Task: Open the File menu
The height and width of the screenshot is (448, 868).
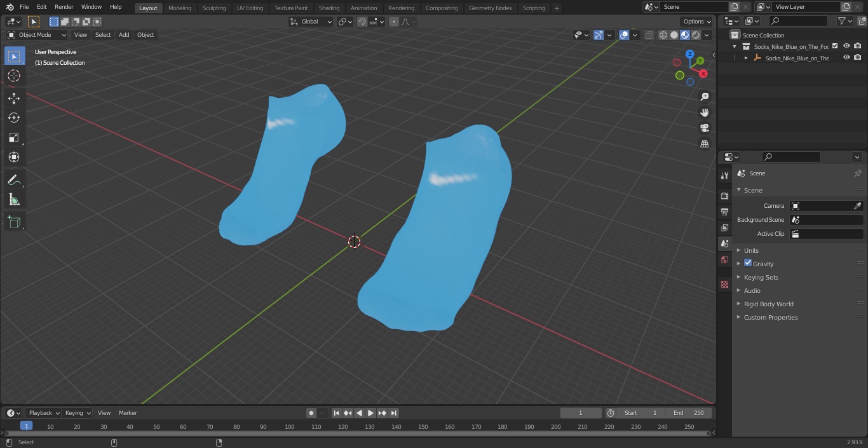Action: pos(24,7)
